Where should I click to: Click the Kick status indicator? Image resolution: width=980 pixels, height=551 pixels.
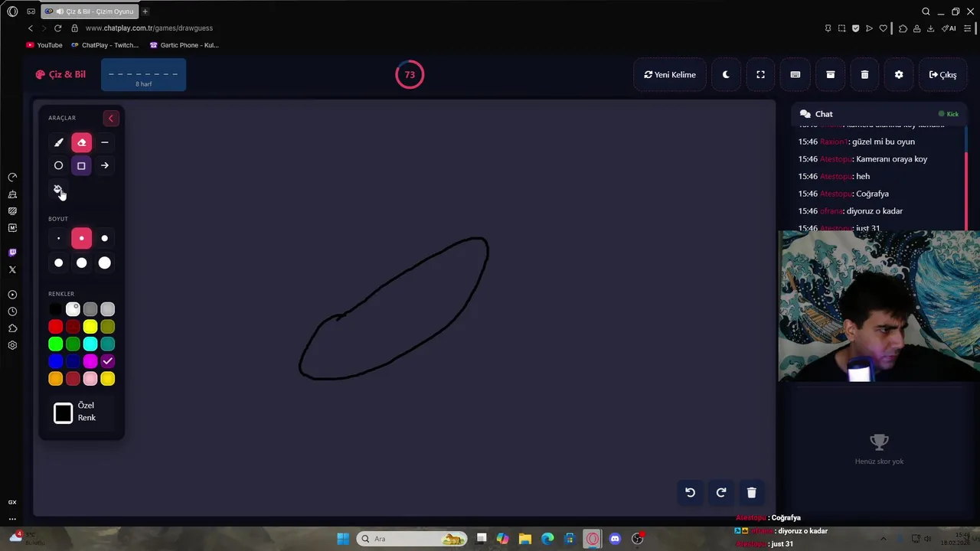[949, 114]
